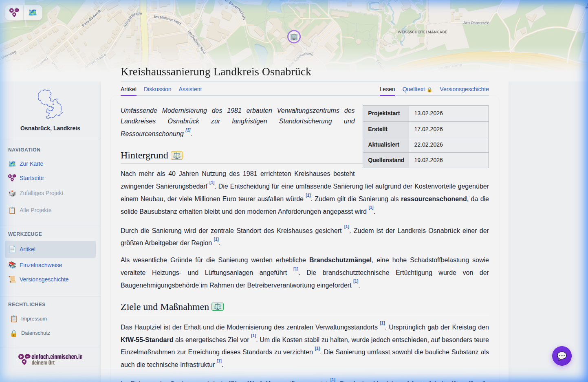Viewport: 588px width, 382px height.
Task: Click the scroll icon for Versionsgeschichte
Action: [x=13, y=279]
